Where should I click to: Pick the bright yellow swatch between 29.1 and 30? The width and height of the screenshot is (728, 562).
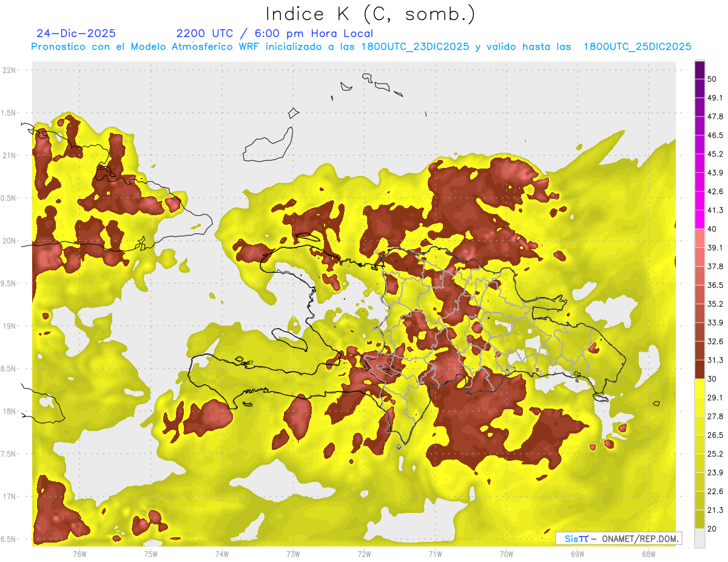point(699,388)
